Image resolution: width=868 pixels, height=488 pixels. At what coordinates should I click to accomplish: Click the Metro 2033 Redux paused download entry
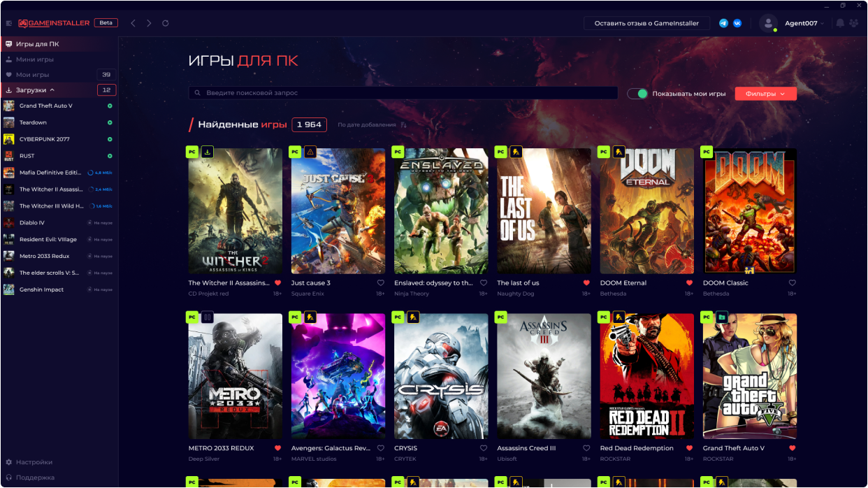click(x=59, y=256)
